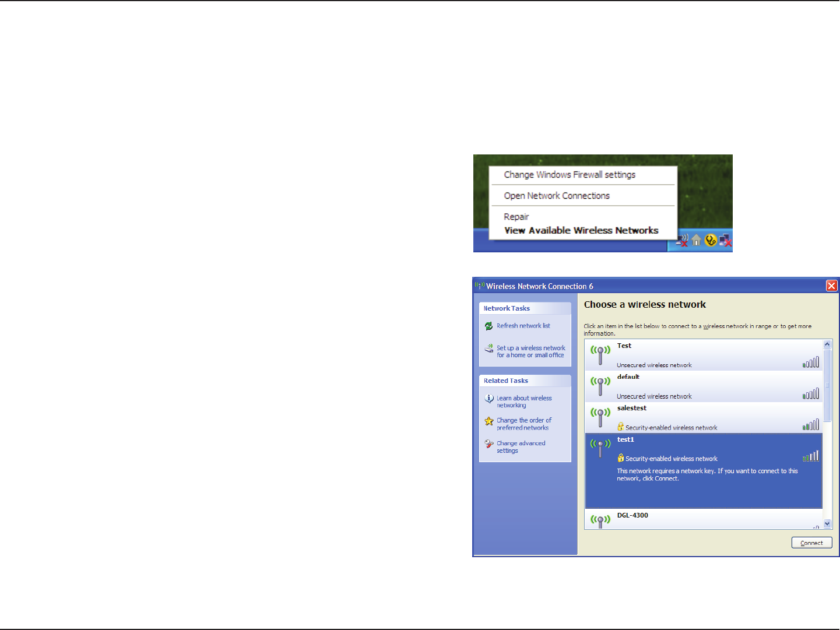Click the network computers tray icon with red X

725,240
